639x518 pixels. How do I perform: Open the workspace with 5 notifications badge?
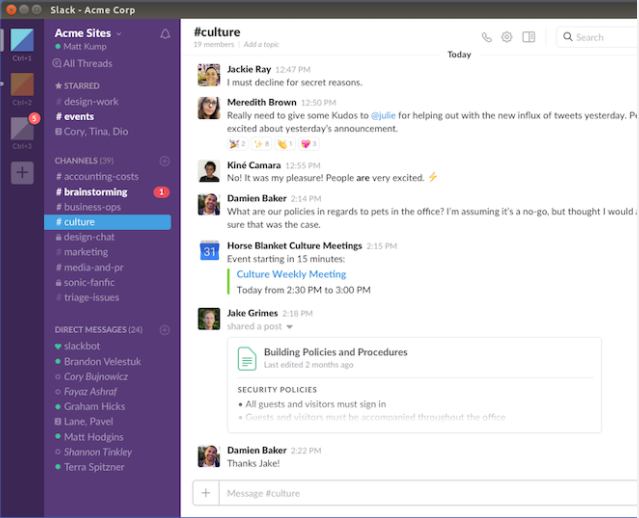[22, 128]
